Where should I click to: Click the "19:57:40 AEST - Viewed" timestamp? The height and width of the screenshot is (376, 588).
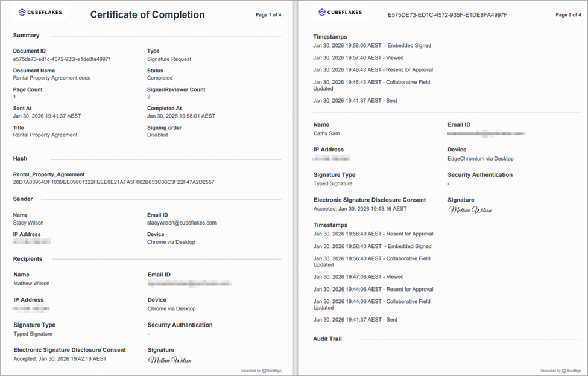pyautogui.click(x=358, y=57)
